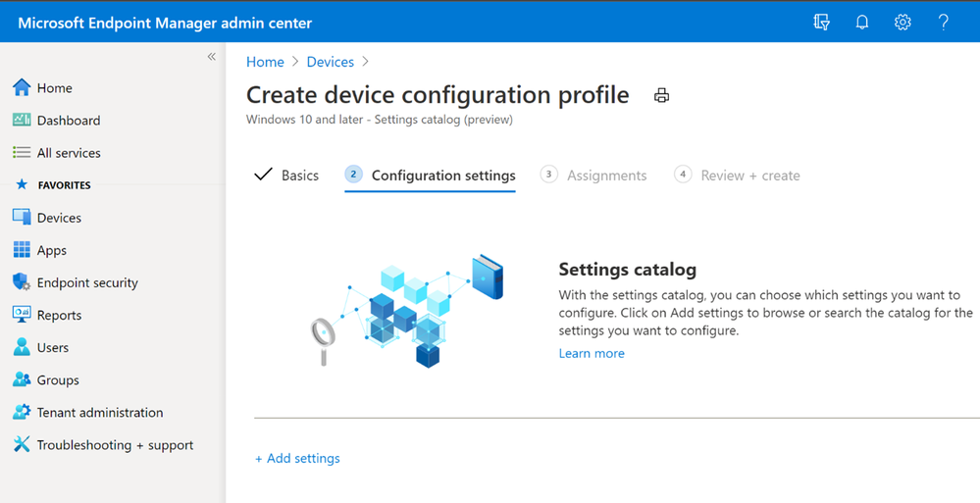Click the Home breadcrumb link
Image resolution: width=980 pixels, height=503 pixels.
click(265, 62)
